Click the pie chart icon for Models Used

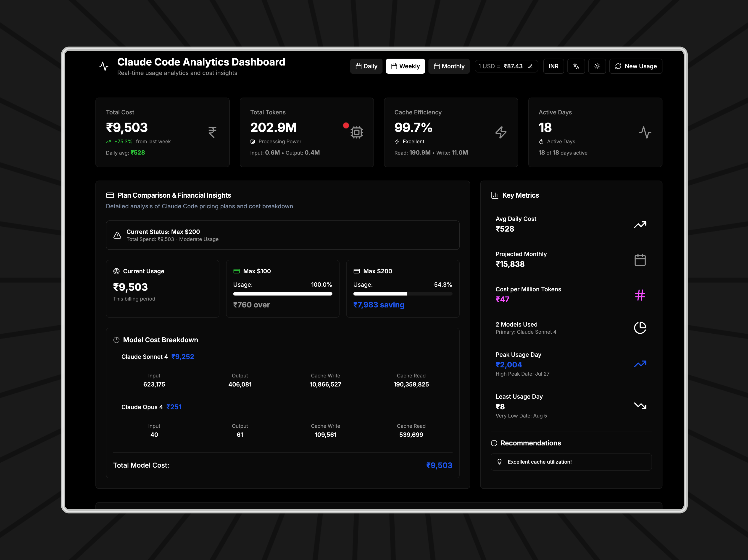640,327
